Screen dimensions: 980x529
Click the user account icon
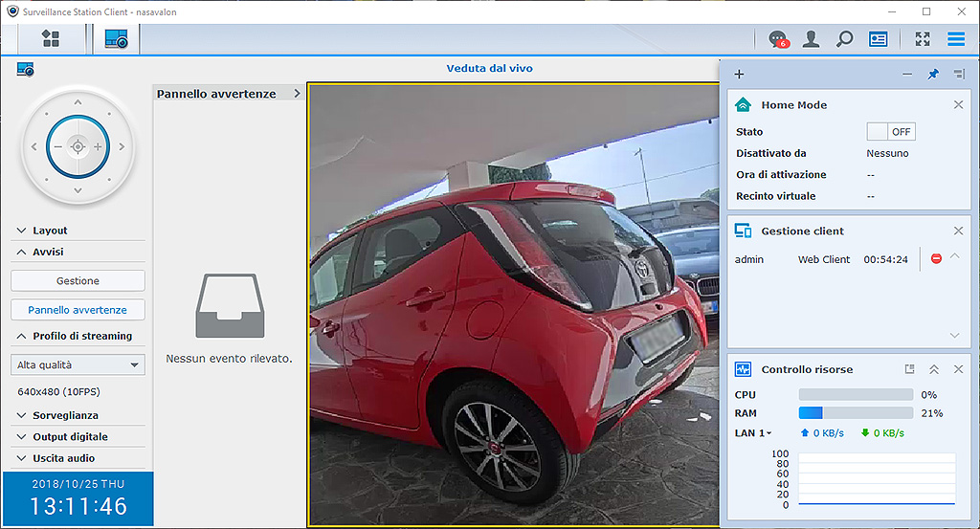tap(812, 39)
